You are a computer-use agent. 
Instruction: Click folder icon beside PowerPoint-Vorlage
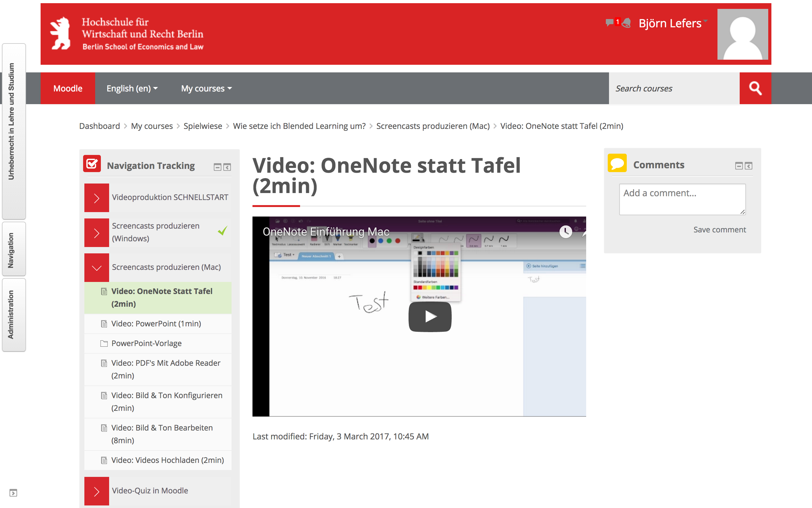pos(104,343)
